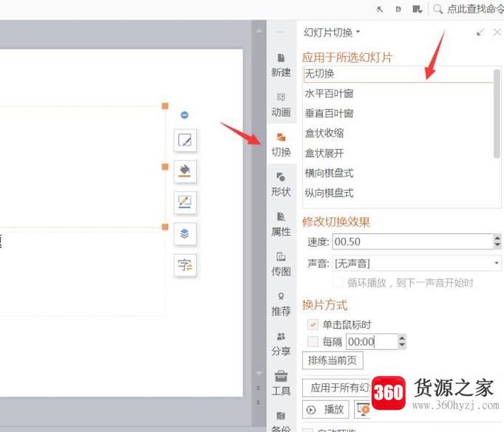Click the slide editor scrollbar down arrow

pos(259,373)
